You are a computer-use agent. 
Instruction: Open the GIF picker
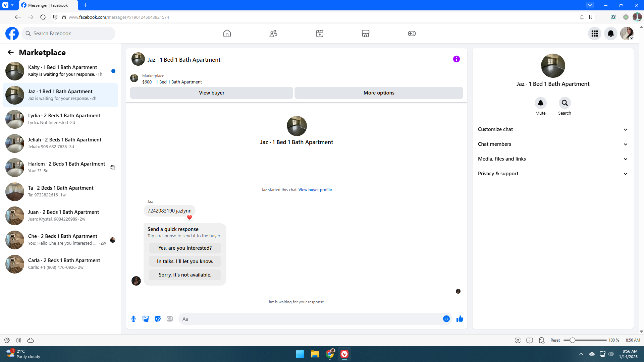[170, 319]
